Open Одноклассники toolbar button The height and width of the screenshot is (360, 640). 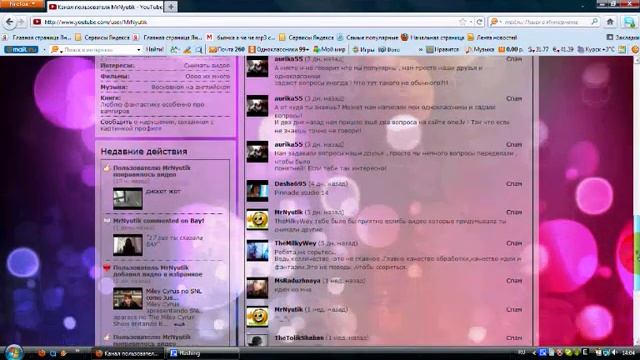(278, 49)
